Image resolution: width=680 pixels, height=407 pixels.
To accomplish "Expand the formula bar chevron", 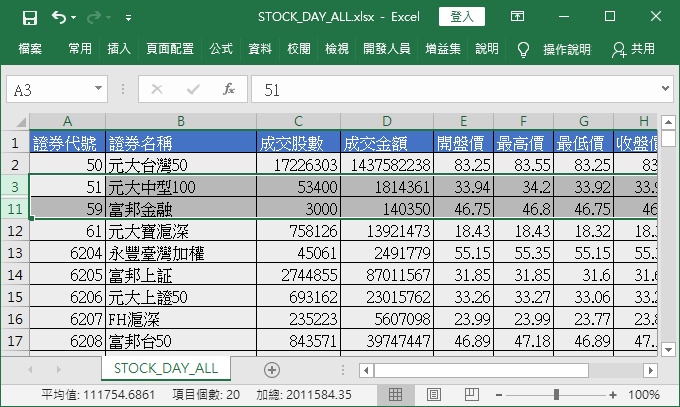I will click(665, 89).
